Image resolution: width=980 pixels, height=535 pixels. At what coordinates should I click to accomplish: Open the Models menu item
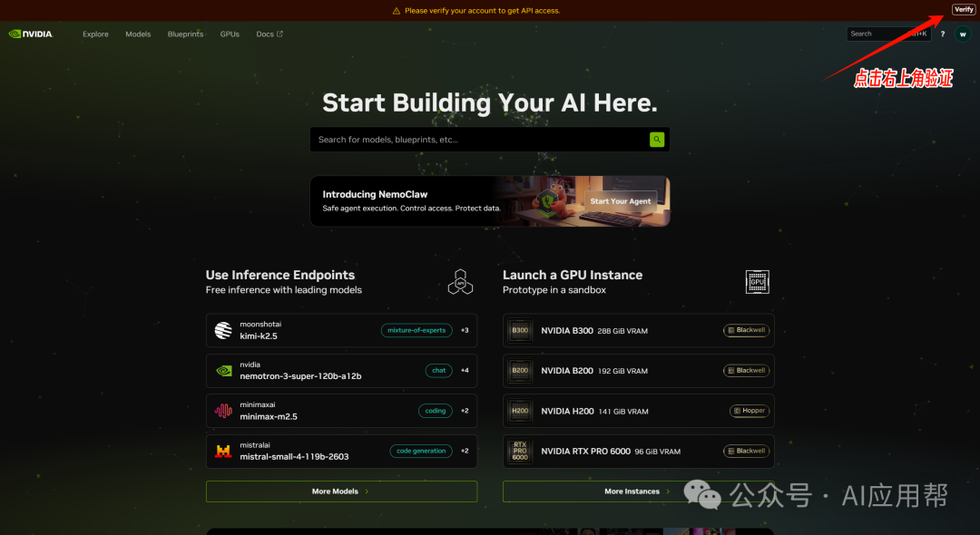pos(138,34)
